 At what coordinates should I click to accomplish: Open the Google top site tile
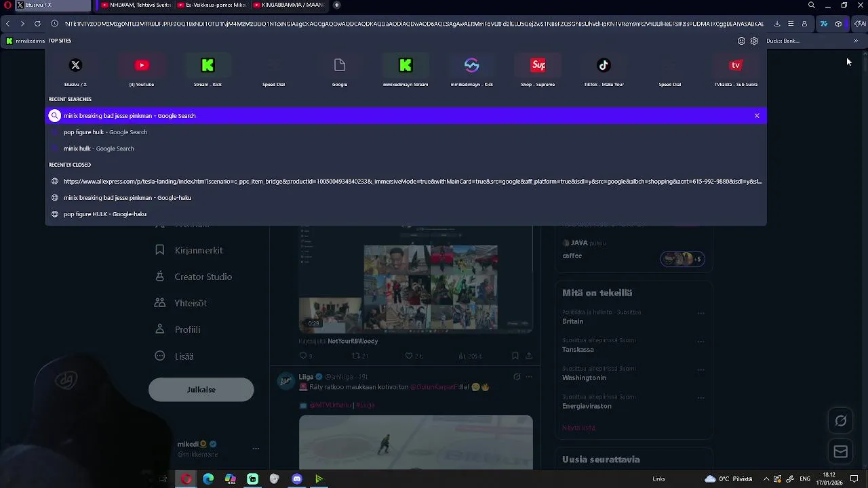coord(340,71)
